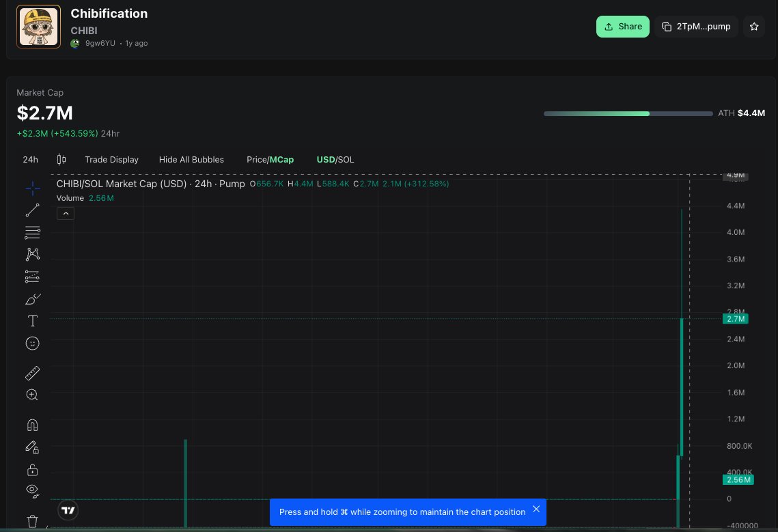This screenshot has height=532, width=778.
Task: Open the 24h interval selector
Action: [x=30, y=159]
